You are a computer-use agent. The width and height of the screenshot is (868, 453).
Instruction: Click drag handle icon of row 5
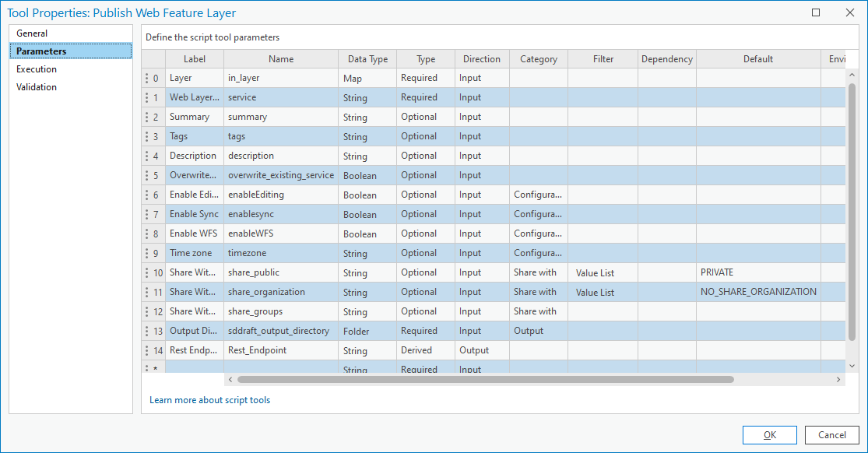[x=146, y=175]
